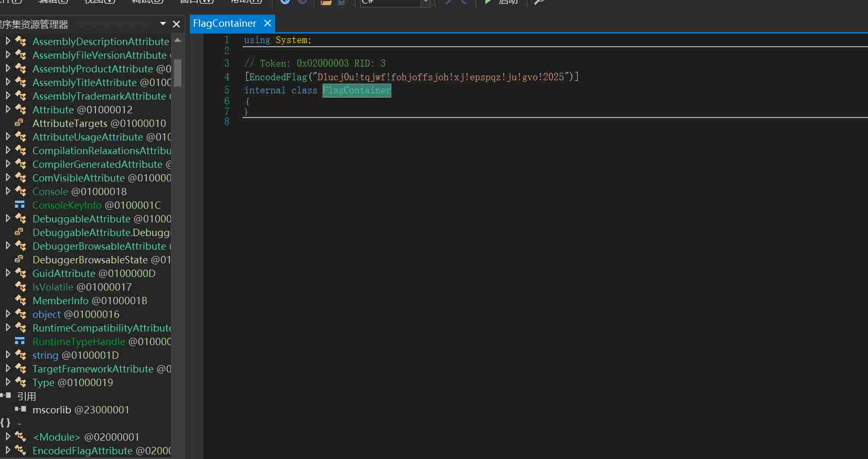This screenshot has width=868, height=459.
Task: Select the MemberInfo tree item
Action: pos(60,301)
